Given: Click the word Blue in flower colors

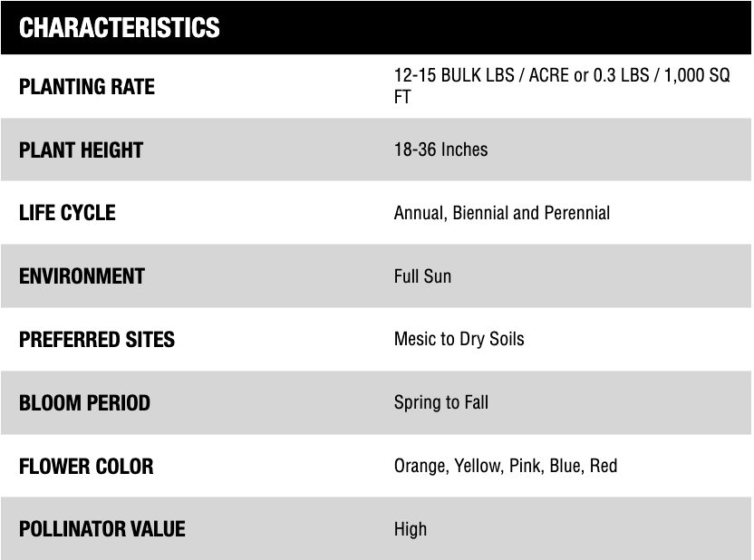Looking at the screenshot, I should [x=565, y=466].
